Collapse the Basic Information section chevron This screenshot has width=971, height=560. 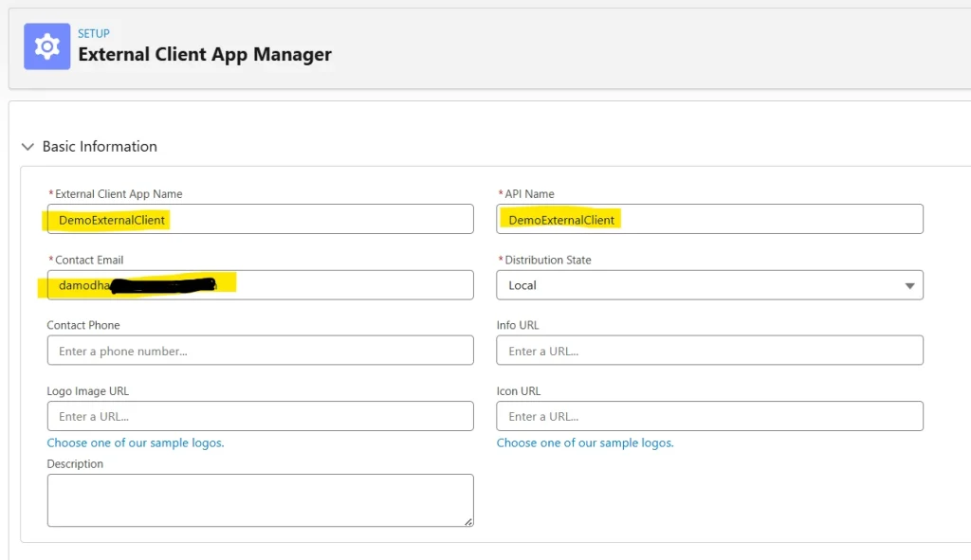[x=27, y=147]
